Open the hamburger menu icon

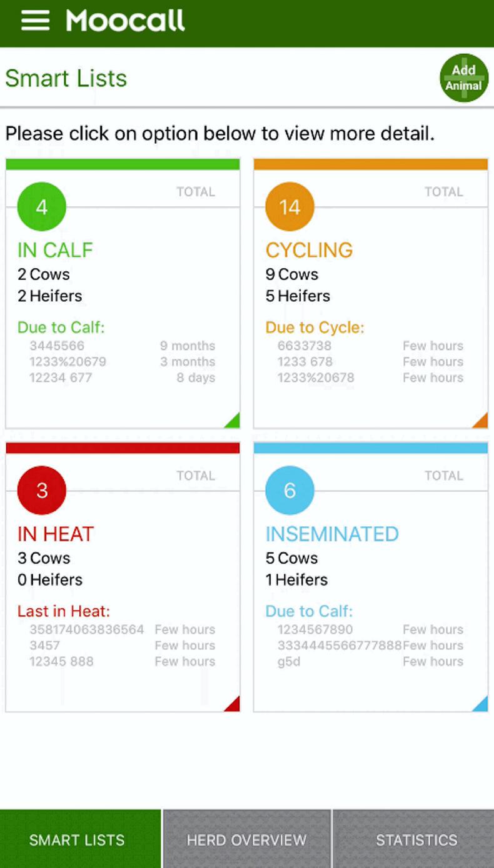coord(35,21)
